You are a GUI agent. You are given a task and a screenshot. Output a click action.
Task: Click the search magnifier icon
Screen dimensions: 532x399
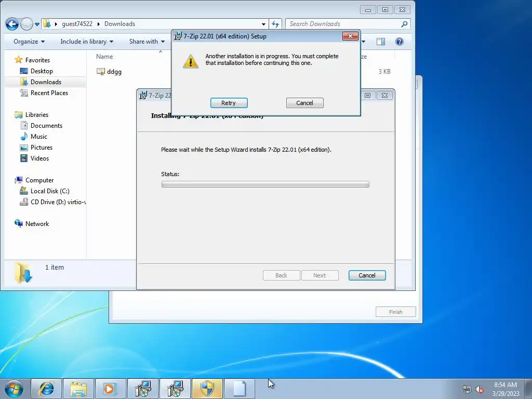click(404, 24)
